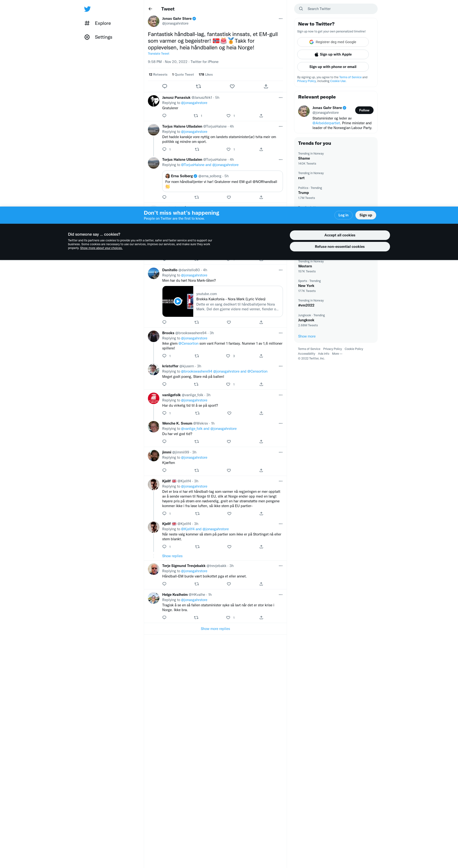The image size is (458, 868).
Task: Open the New York trending topic
Action: [336, 286]
